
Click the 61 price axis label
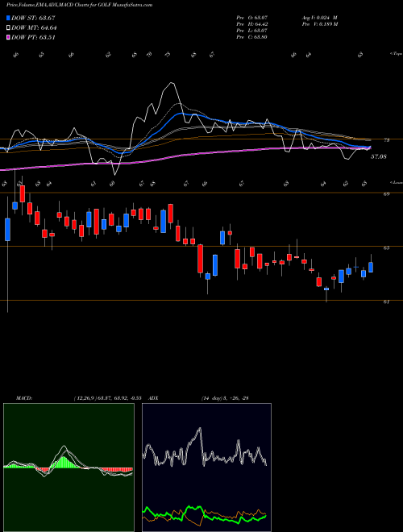coord(386,301)
